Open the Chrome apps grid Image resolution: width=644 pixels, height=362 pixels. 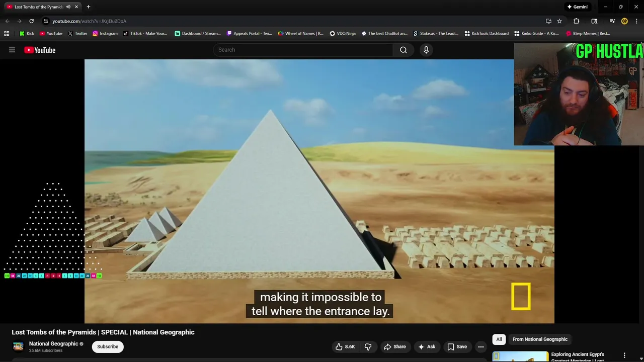tap(7, 34)
